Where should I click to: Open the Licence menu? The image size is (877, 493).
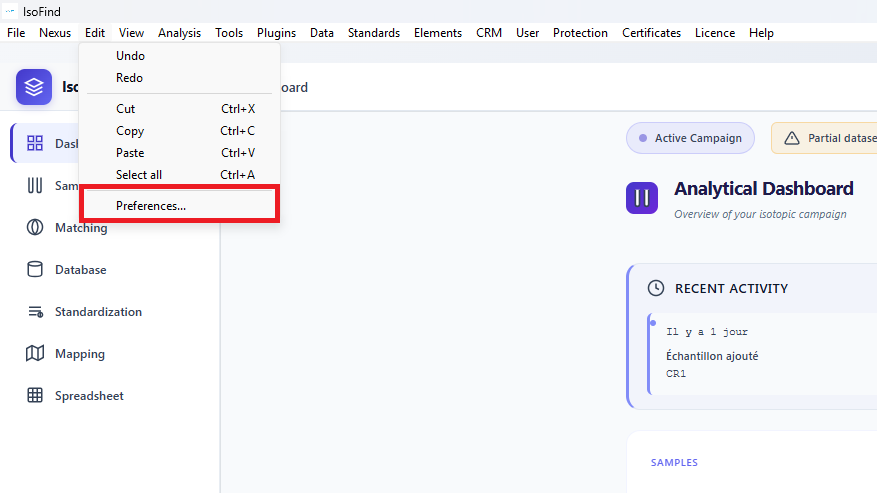714,33
